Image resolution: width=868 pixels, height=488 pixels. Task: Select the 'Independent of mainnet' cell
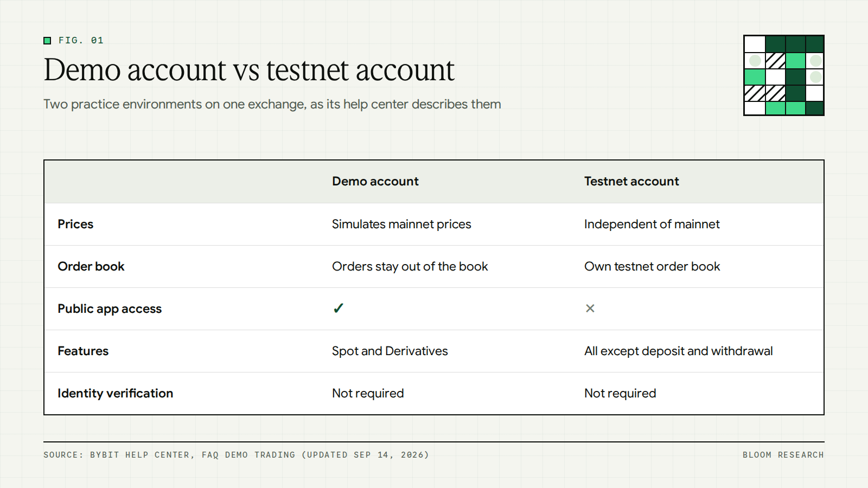[652, 224]
